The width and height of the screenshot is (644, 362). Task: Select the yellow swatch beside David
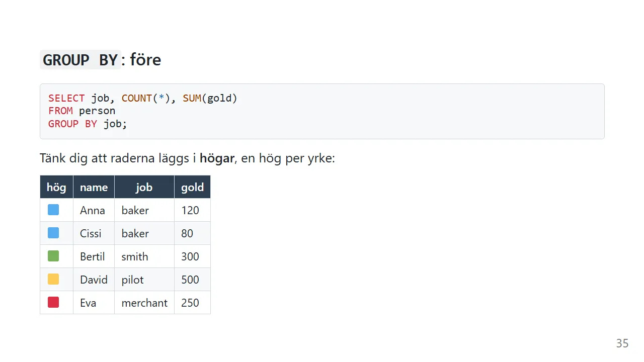pos(53,279)
